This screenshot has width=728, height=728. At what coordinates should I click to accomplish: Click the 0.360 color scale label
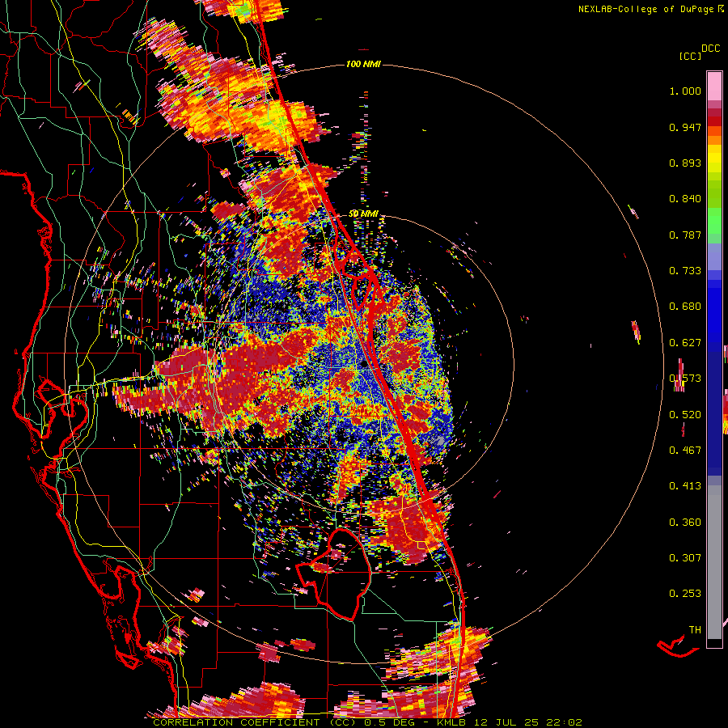coord(685,523)
